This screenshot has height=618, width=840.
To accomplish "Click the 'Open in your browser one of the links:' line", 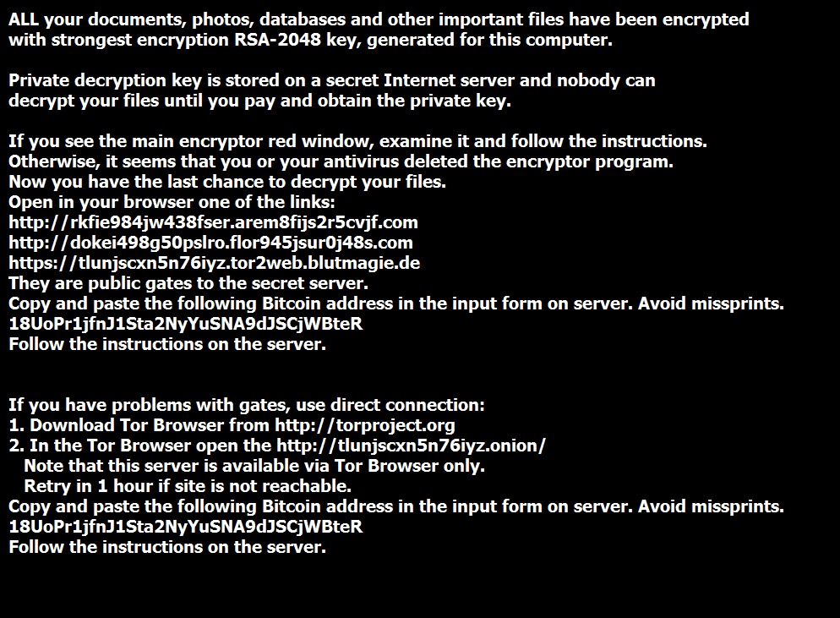I will tap(172, 202).
